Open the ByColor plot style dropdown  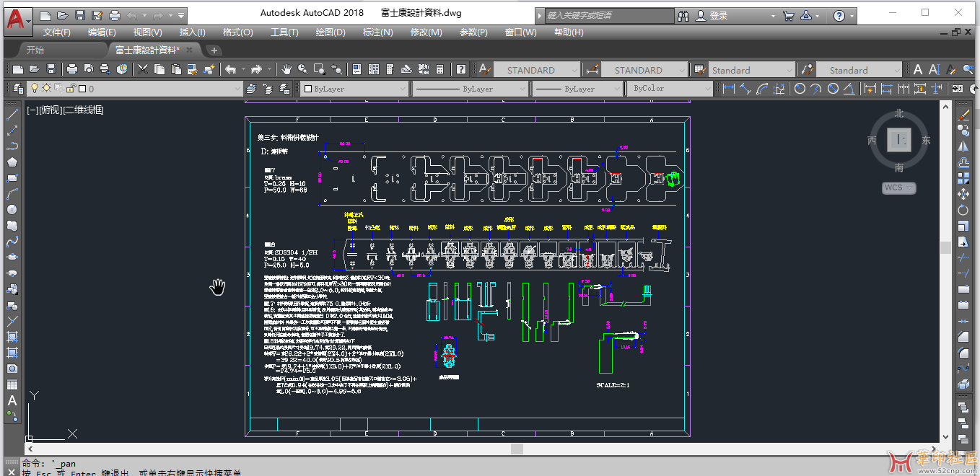coord(708,89)
